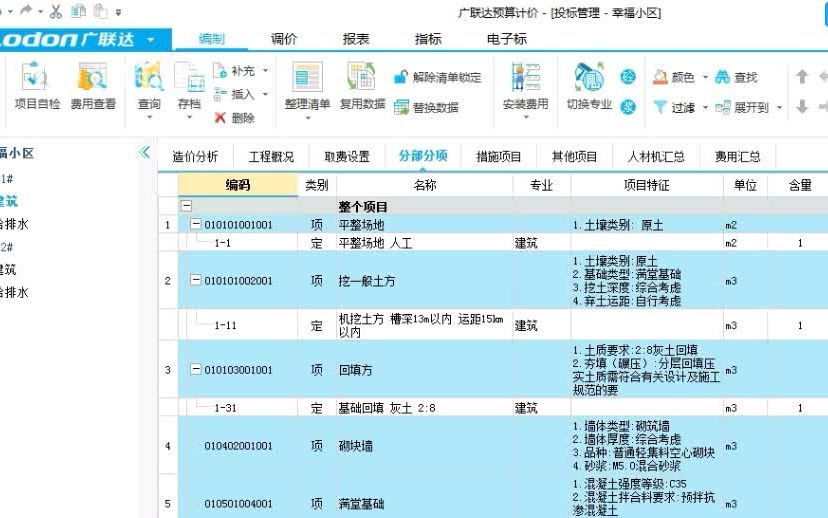
Task: Open the 安装费用 installation cost icon
Action: (525, 77)
